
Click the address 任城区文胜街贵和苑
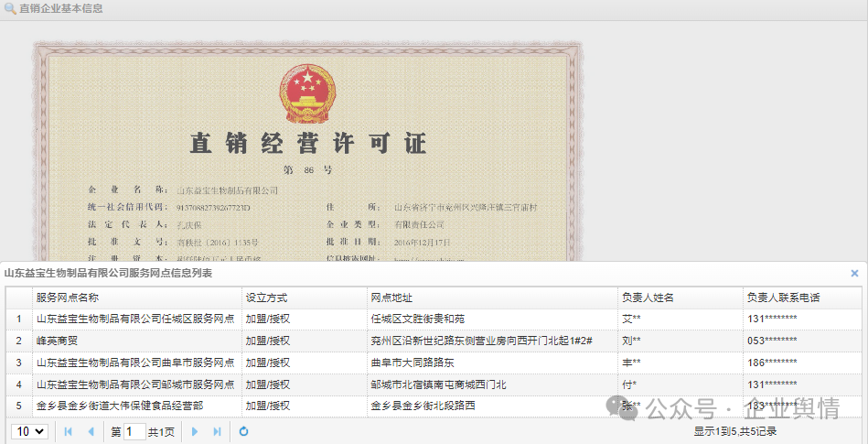pyautogui.click(x=417, y=319)
